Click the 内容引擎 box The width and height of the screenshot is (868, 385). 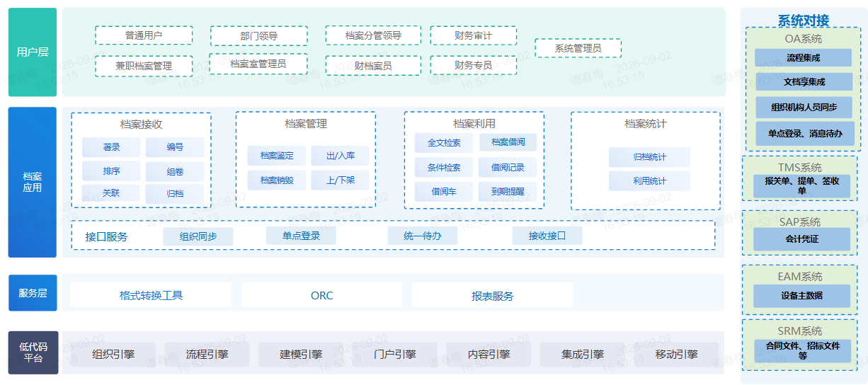coord(489,355)
